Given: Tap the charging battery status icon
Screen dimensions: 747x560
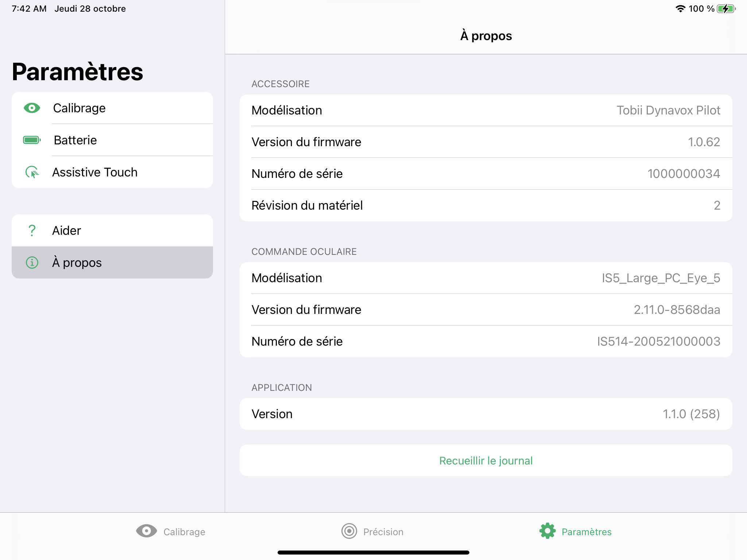Looking at the screenshot, I should [726, 9].
